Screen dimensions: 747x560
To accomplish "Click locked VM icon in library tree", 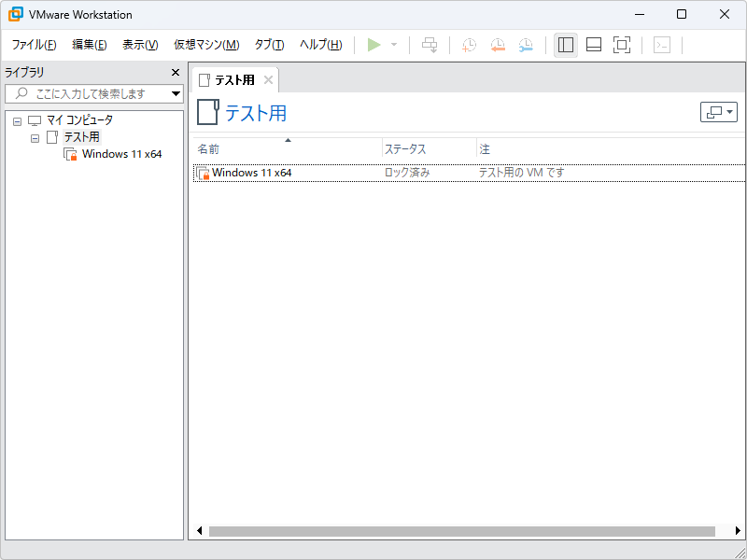I will [x=70, y=154].
